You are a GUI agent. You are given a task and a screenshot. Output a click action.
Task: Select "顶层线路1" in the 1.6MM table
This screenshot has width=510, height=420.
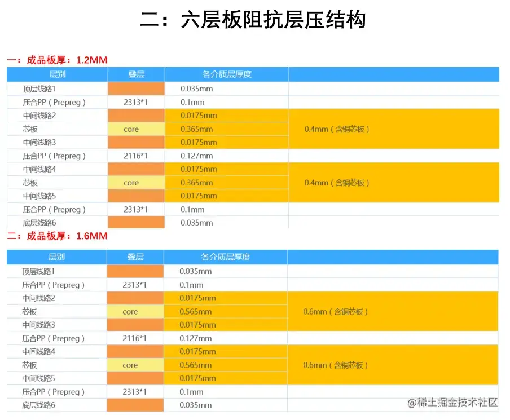pyautogui.click(x=38, y=271)
